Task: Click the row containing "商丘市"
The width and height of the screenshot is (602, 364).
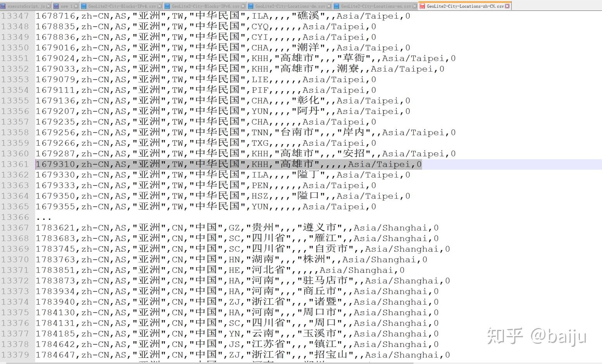Action: click(x=237, y=292)
